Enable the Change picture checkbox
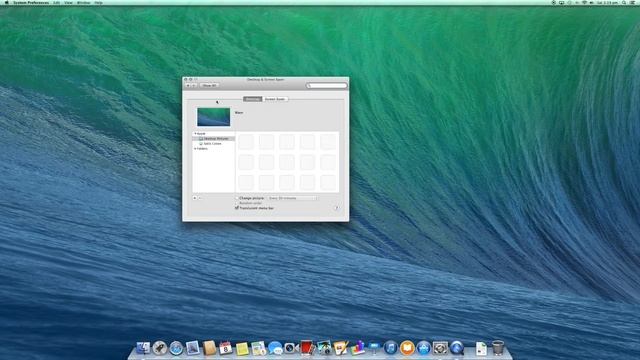 [x=237, y=198]
